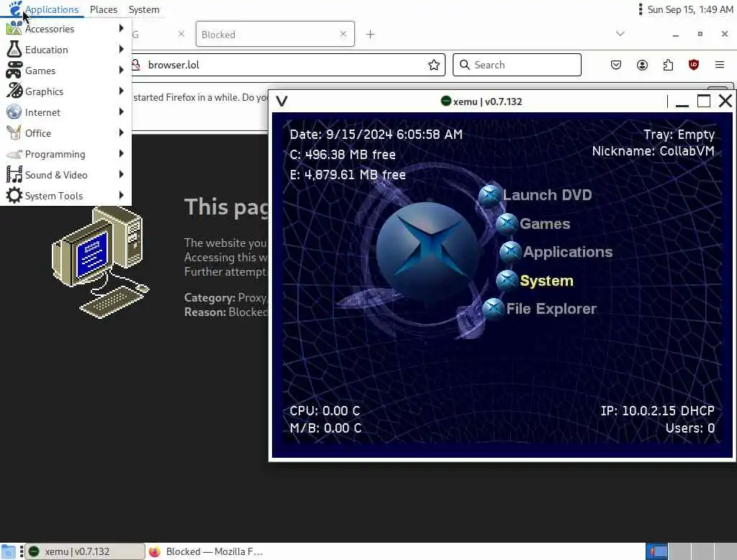737x560 pixels.
Task: Click the orb icon beside File Explorer
Action: (x=493, y=310)
